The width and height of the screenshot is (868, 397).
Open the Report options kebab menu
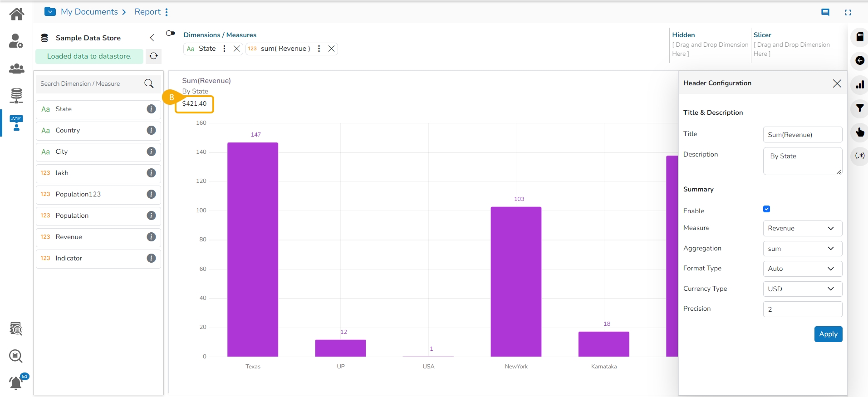167,12
